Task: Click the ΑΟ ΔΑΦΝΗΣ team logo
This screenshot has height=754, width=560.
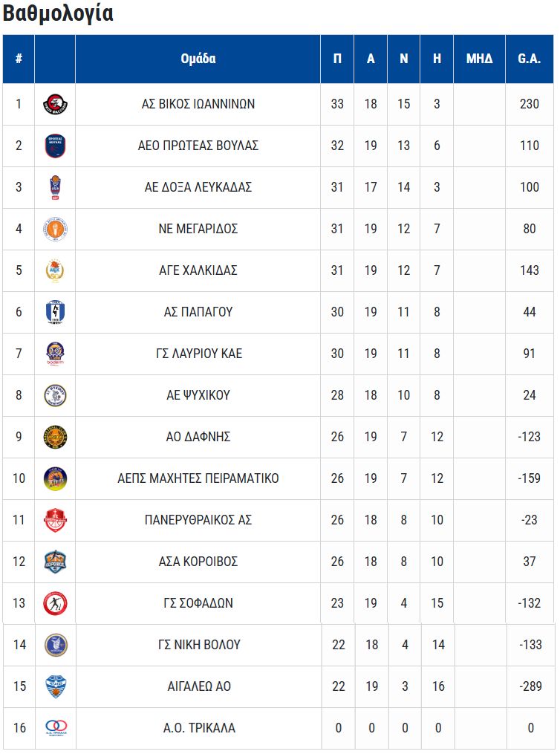Action: pyautogui.click(x=56, y=438)
